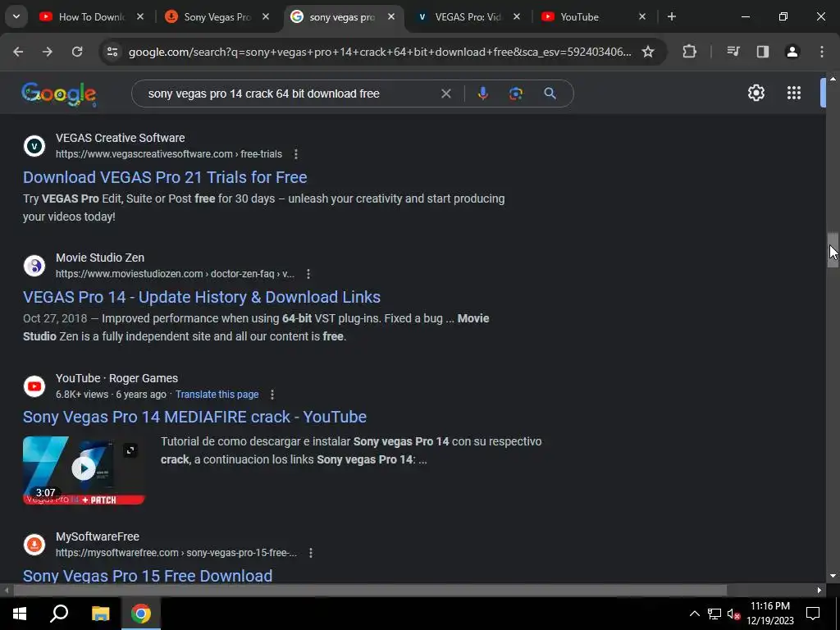Go back to previous page
840x630 pixels.
coord(18,52)
